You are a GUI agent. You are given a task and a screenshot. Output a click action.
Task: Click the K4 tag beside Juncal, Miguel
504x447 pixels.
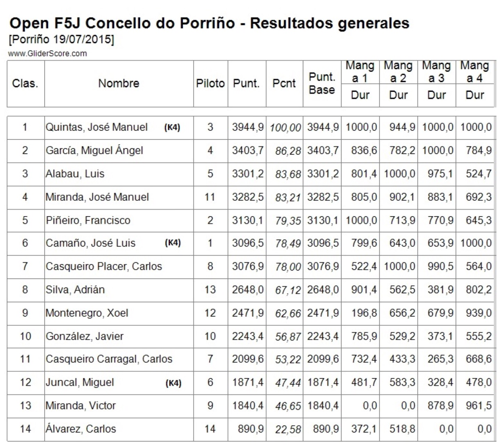click(x=173, y=383)
